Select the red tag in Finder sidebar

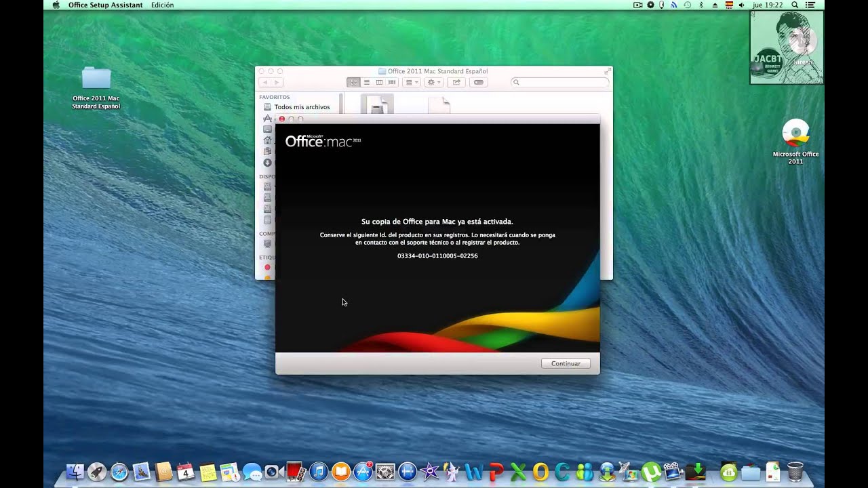click(267, 268)
